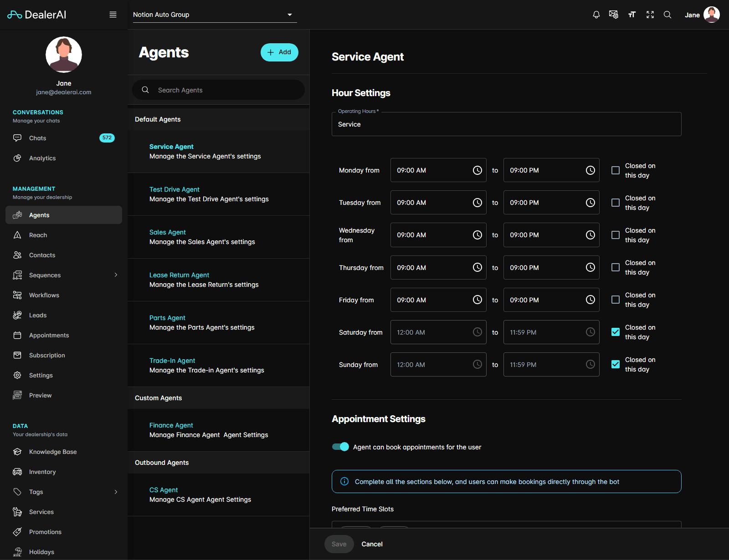Open the mail settings icon in header
Screen dimensions: 729x560
point(614,15)
